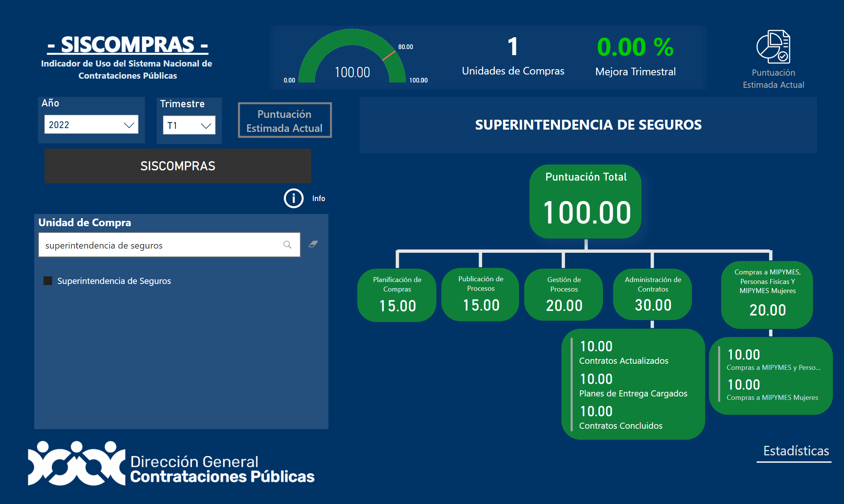Open the Estadísticas page link
This screenshot has height=504, width=844.
796,451
